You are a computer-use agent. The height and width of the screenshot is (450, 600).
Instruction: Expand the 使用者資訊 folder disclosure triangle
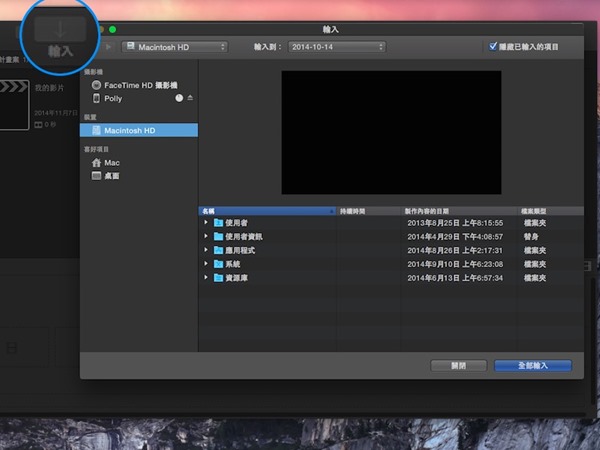(206, 236)
